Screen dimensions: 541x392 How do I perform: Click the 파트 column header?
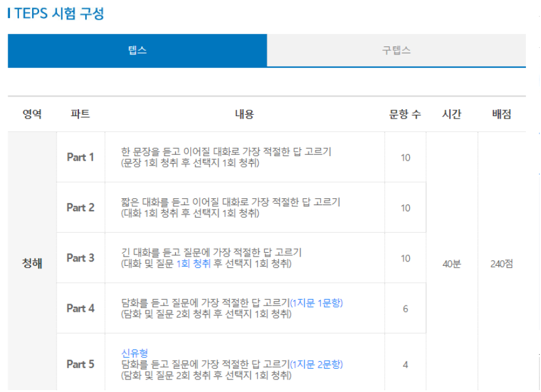tap(80, 114)
